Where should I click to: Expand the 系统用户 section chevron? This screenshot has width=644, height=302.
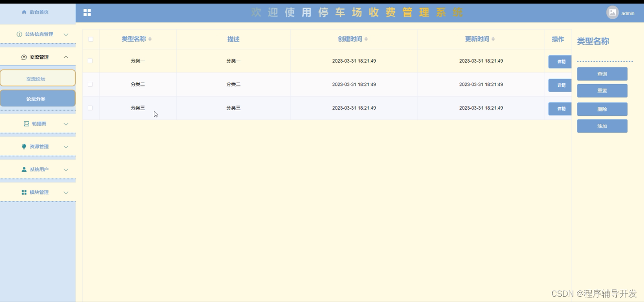(x=66, y=169)
